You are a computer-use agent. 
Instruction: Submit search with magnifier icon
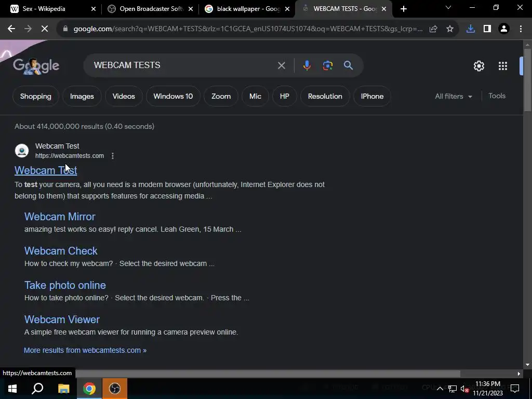coord(348,65)
